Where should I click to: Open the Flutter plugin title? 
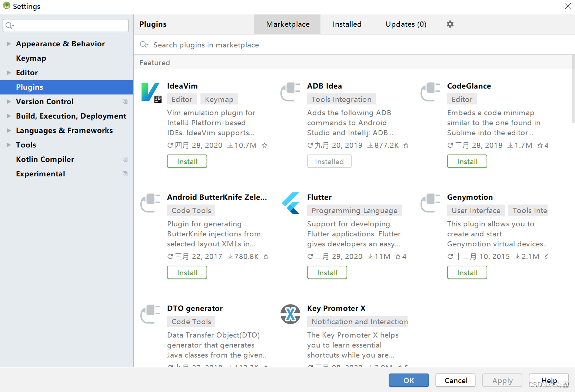tap(319, 197)
